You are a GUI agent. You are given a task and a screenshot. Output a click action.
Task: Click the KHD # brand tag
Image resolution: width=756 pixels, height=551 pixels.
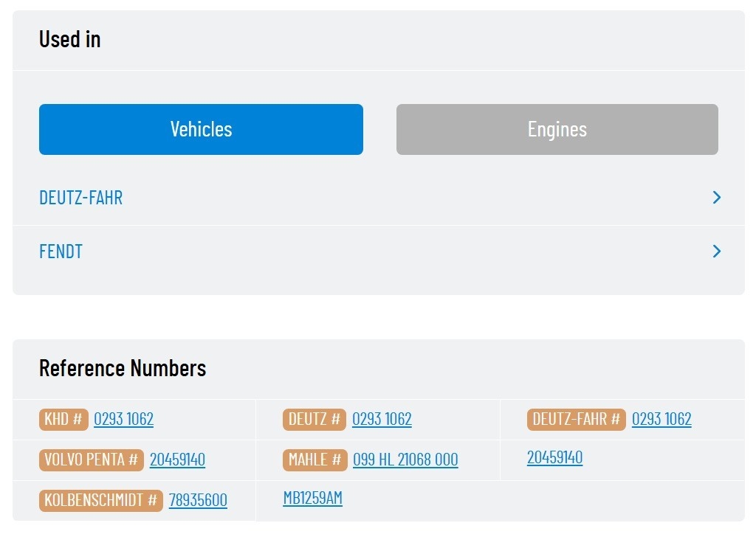[x=63, y=419]
